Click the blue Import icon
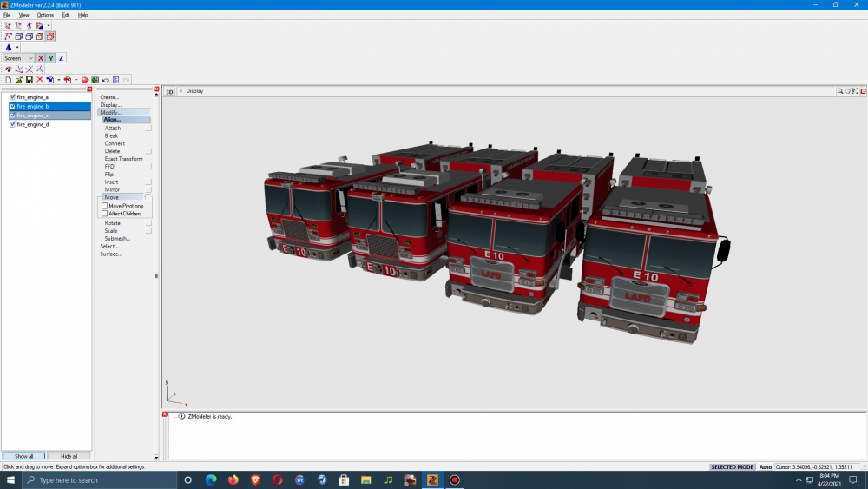868x489 pixels. click(x=49, y=80)
